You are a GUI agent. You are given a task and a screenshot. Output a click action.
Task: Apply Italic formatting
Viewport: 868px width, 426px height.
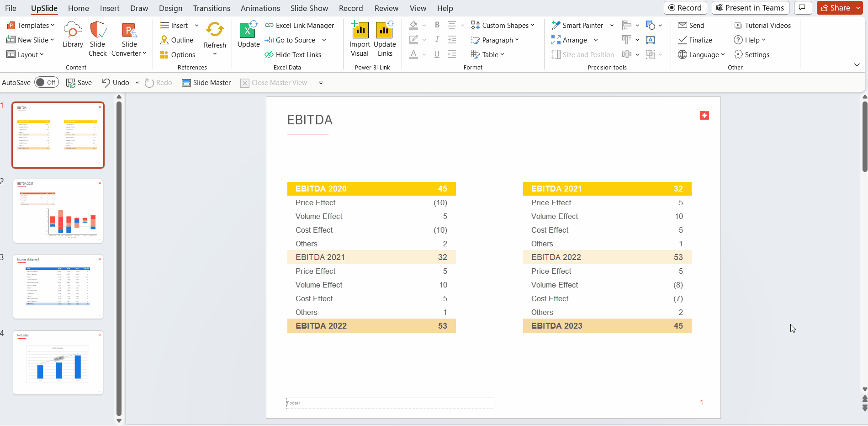point(437,40)
